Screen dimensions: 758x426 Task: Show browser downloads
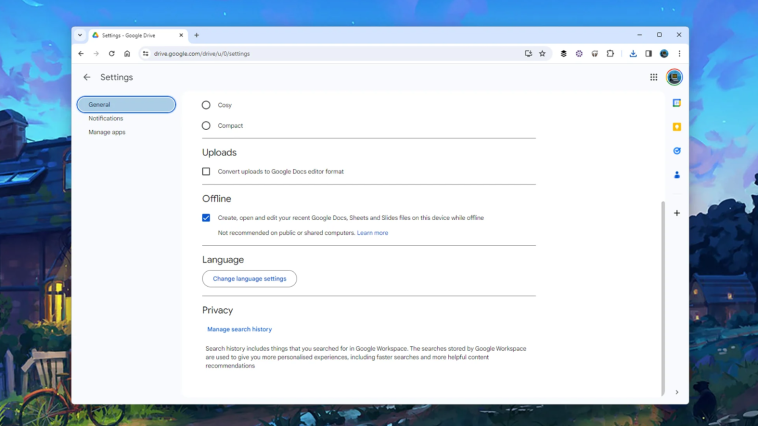pos(633,54)
